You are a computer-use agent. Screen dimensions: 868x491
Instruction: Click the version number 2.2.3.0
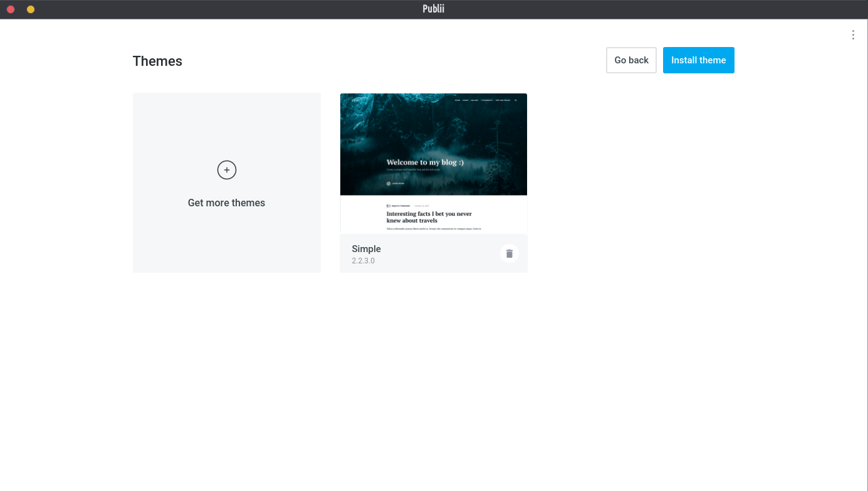click(x=363, y=261)
